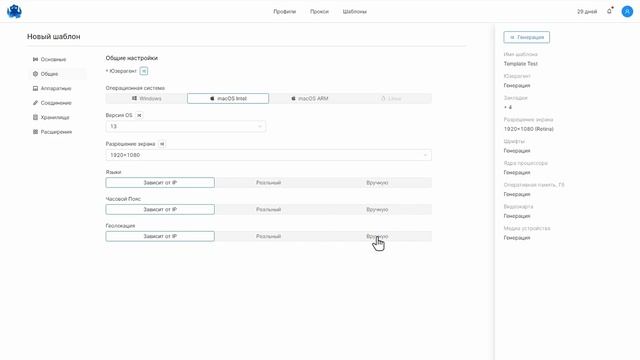Open the notifications bell
The image size is (640, 360).
point(609,11)
